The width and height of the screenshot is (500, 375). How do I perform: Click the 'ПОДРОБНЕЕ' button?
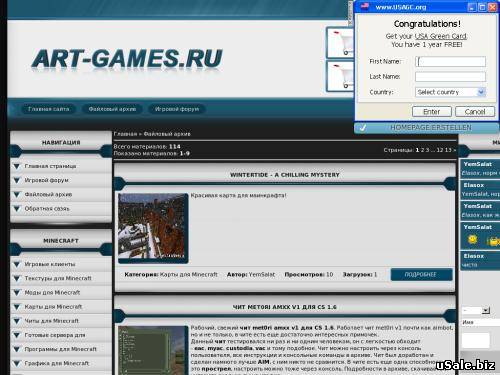(421, 275)
